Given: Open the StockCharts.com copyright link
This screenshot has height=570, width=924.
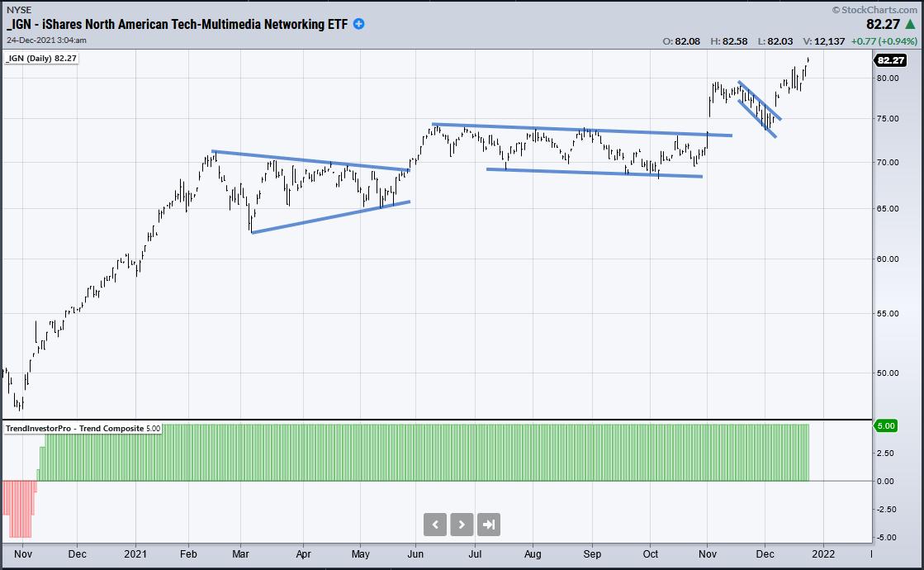Looking at the screenshot, I should 876,9.
